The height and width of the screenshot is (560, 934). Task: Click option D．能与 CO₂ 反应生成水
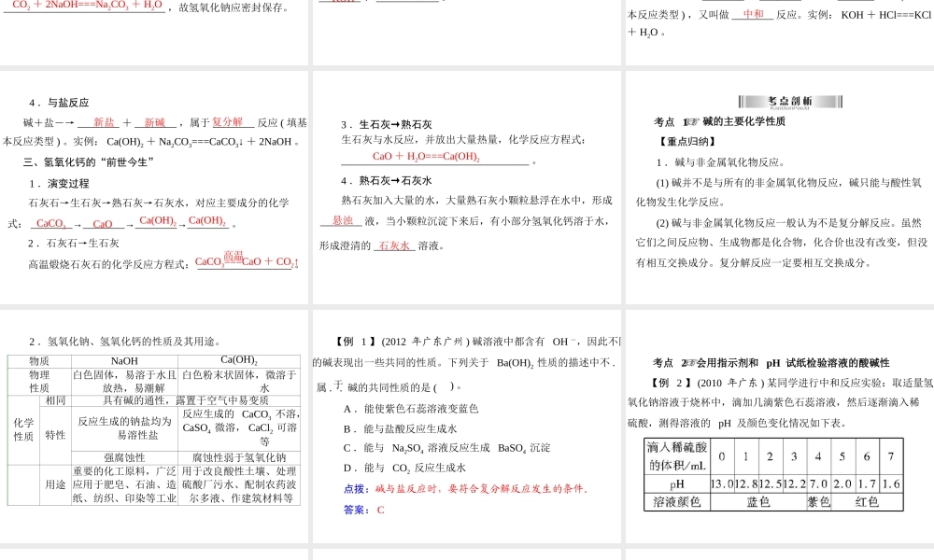click(404, 468)
